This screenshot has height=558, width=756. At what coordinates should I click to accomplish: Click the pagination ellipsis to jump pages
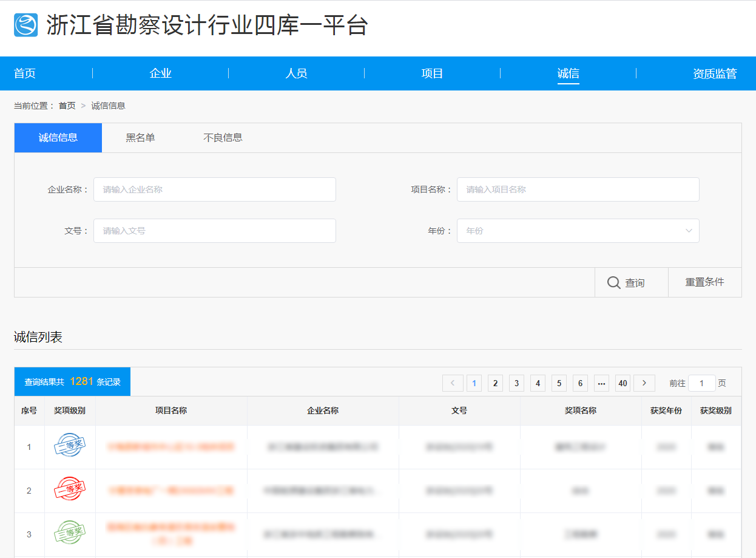[x=601, y=383]
